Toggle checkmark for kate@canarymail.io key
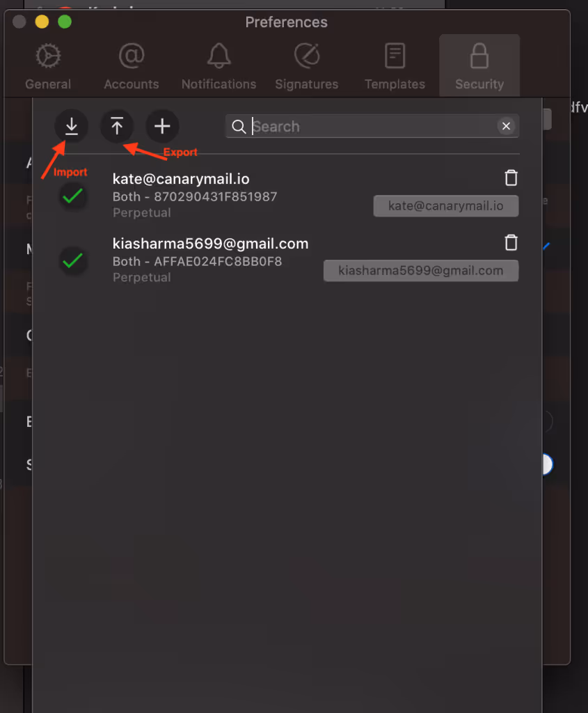 point(72,196)
